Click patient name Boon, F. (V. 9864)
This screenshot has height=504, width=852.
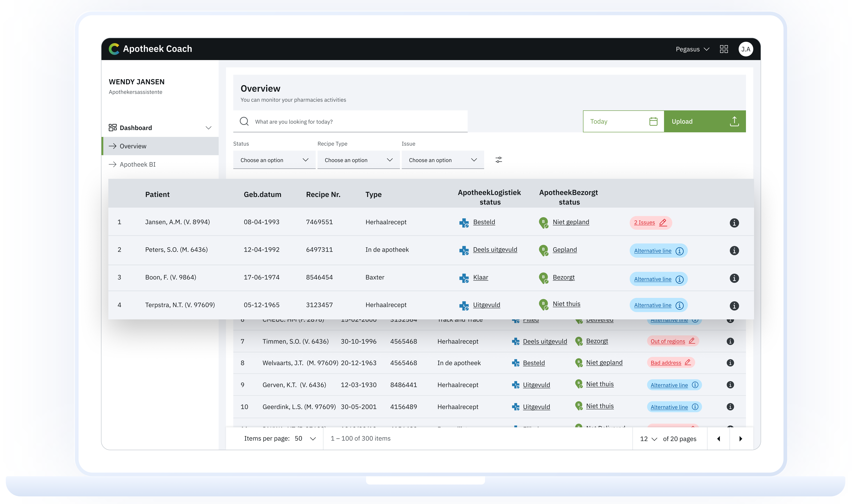coord(171,277)
